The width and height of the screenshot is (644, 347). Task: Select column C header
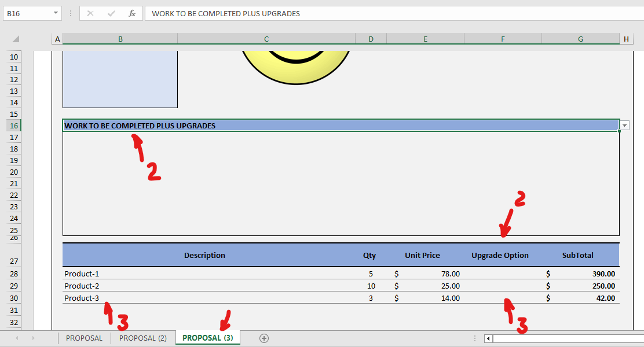point(266,39)
